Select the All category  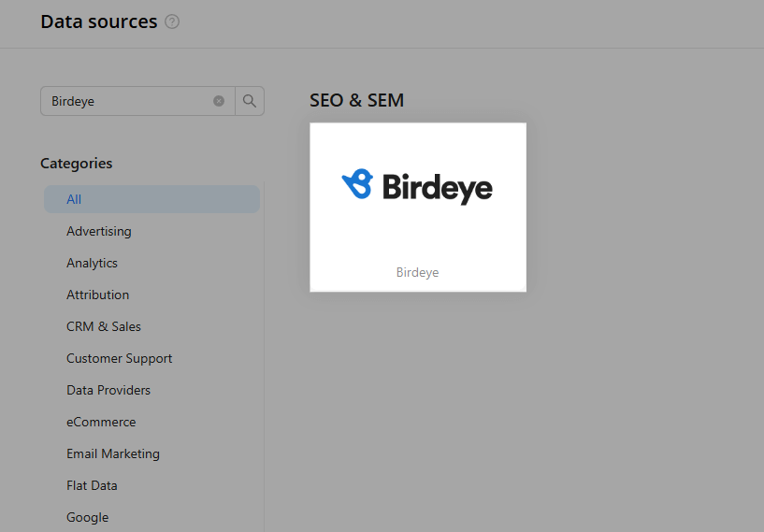[151, 199]
